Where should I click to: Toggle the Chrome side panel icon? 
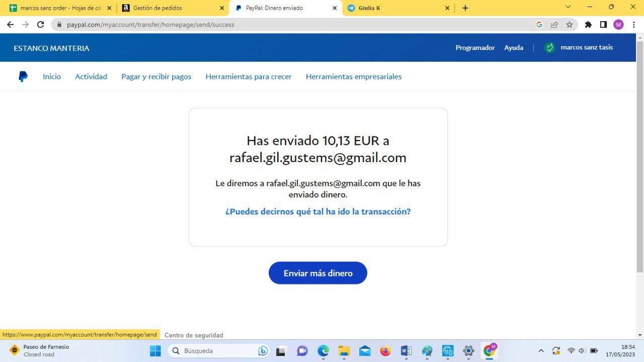(x=603, y=24)
